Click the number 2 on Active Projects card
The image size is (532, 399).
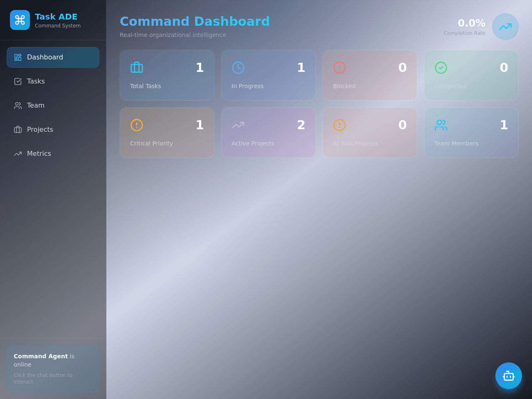click(x=301, y=125)
